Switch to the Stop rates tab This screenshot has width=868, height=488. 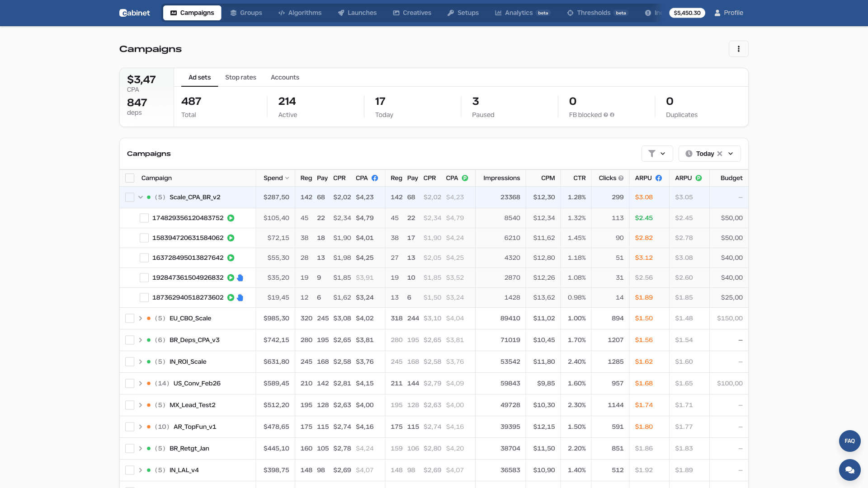coord(241,77)
